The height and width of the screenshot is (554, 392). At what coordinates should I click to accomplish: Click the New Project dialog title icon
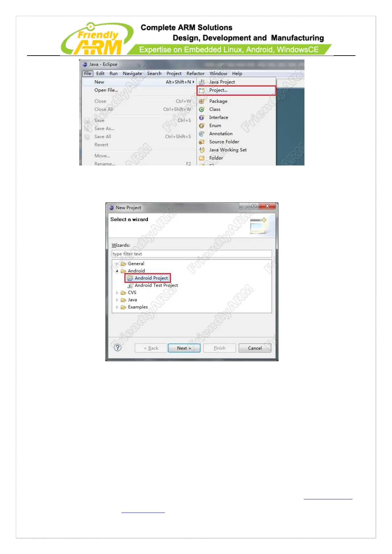111,208
